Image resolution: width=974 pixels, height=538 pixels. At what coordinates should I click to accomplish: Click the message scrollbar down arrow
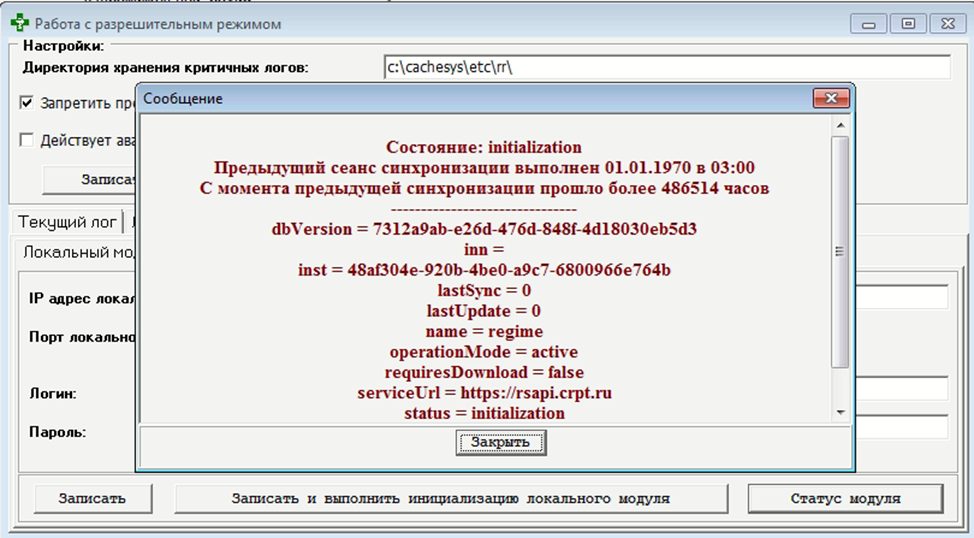click(840, 413)
